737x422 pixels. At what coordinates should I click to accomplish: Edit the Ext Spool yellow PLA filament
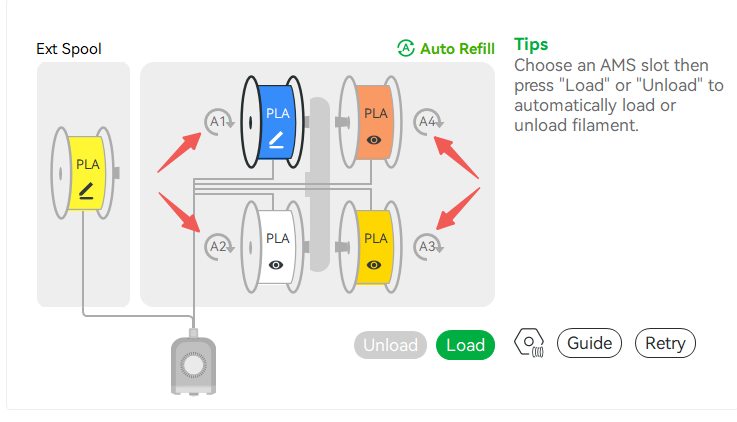(86, 191)
